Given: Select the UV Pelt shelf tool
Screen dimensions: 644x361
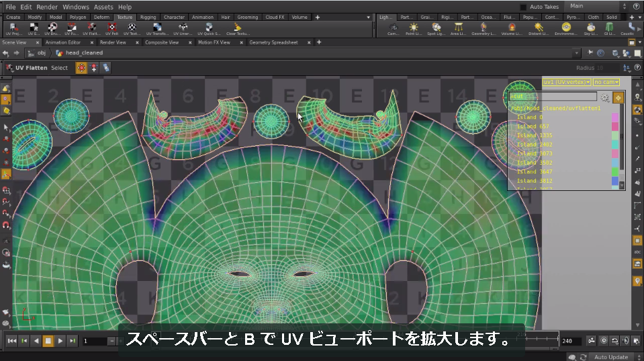Looking at the screenshot, I should 111,29.
